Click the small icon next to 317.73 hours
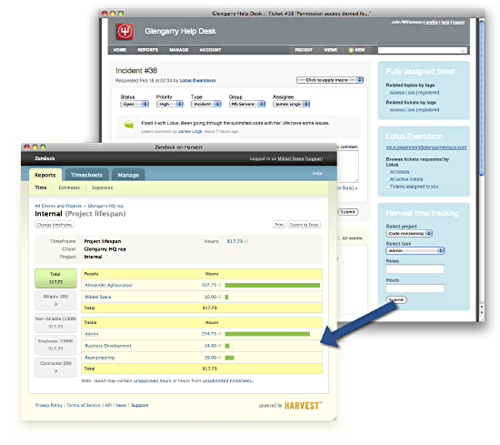 [246, 241]
